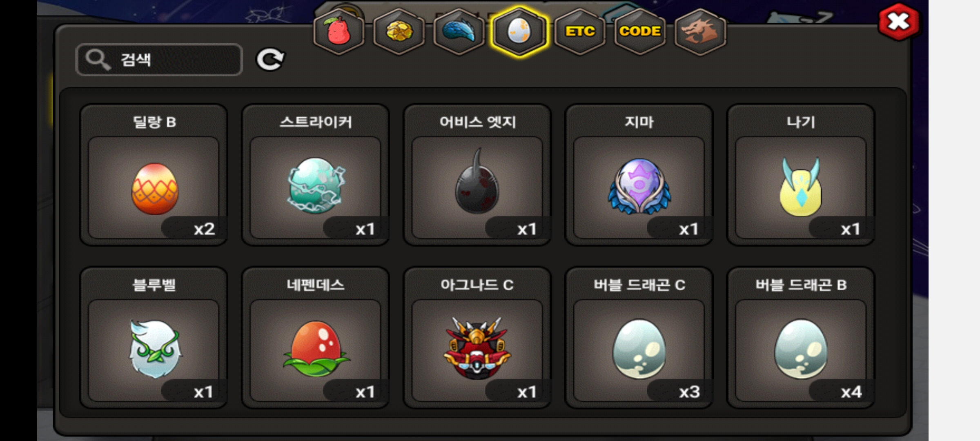
Task: Choose the 스트라이커 teal chained egg
Action: pyautogui.click(x=315, y=175)
